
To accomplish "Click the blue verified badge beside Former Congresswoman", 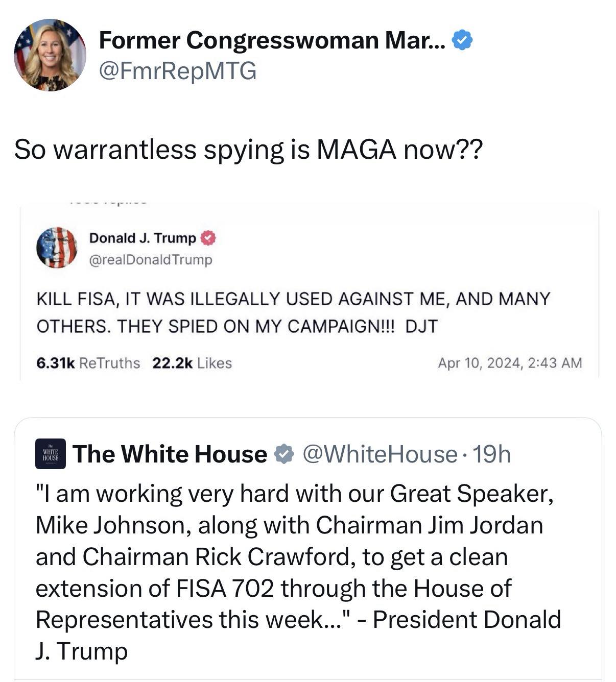I will pyautogui.click(x=463, y=40).
